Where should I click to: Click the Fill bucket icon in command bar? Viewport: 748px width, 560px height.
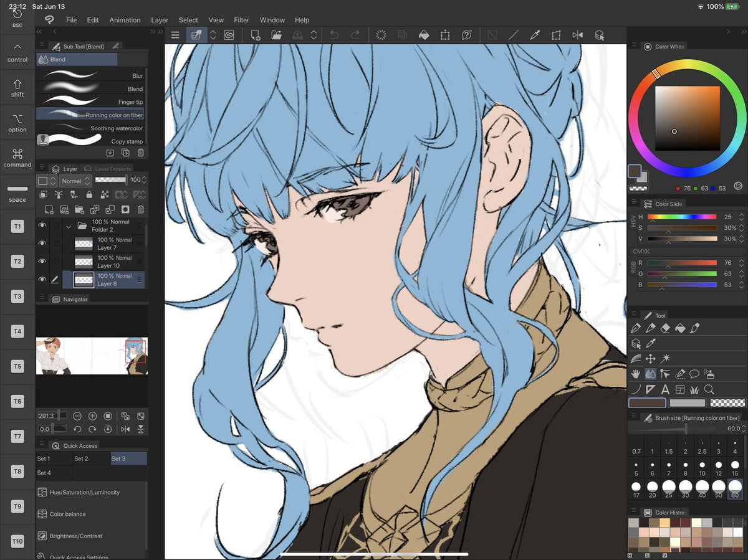(x=424, y=36)
